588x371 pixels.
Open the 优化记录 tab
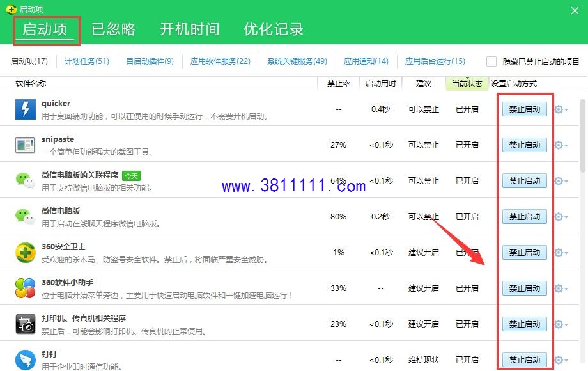pos(274,29)
